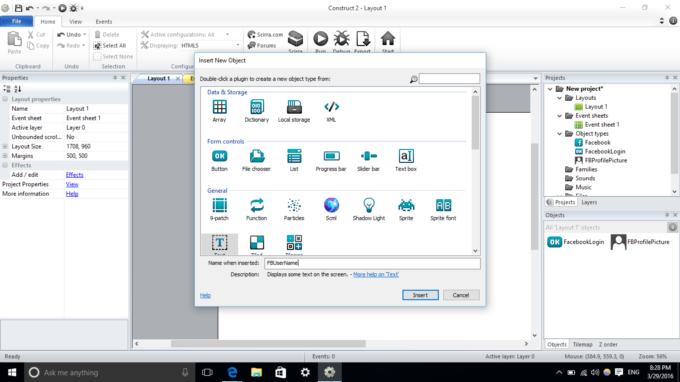This screenshot has height=382, width=680.
Task: Click the Cancel button in dialog
Action: click(461, 295)
